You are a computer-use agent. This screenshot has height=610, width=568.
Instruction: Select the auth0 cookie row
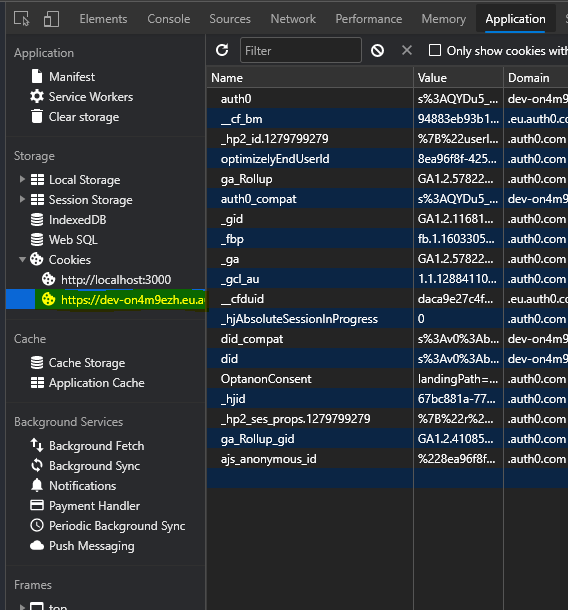(387, 99)
